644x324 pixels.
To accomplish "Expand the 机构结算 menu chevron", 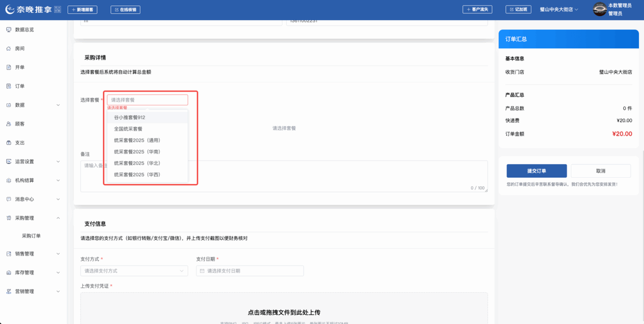I will point(58,181).
